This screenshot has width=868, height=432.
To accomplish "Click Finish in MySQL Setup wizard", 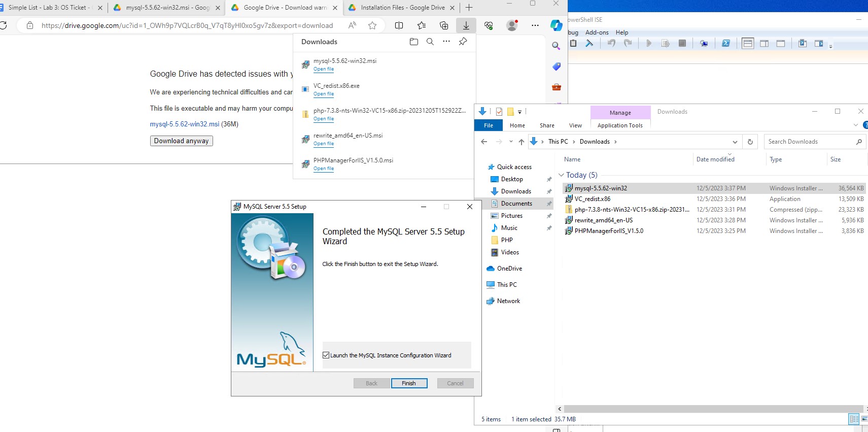I will pos(409,383).
